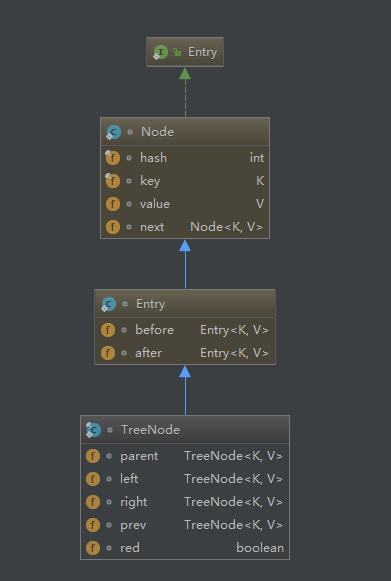Click the field icon of red

(93, 548)
